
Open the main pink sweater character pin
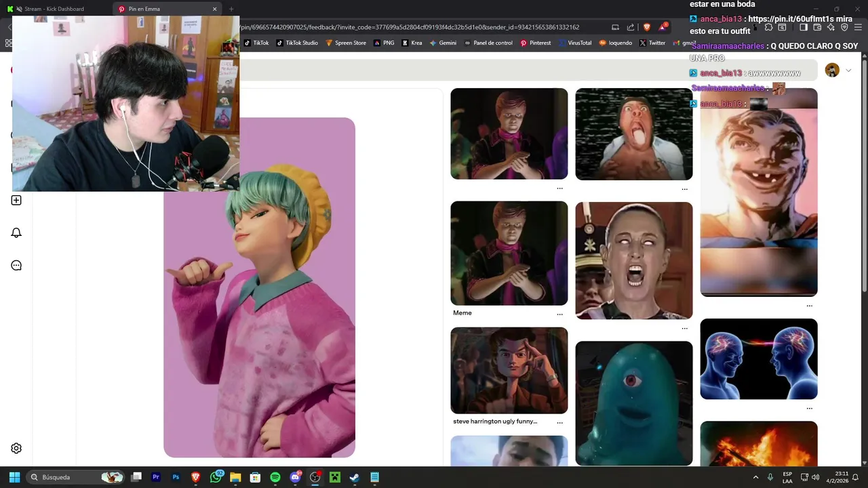(259, 288)
